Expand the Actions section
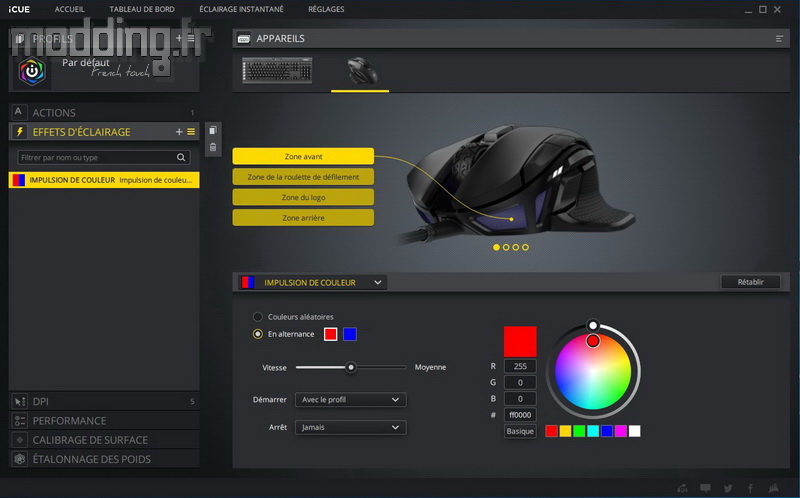The image size is (800, 498). (104, 112)
